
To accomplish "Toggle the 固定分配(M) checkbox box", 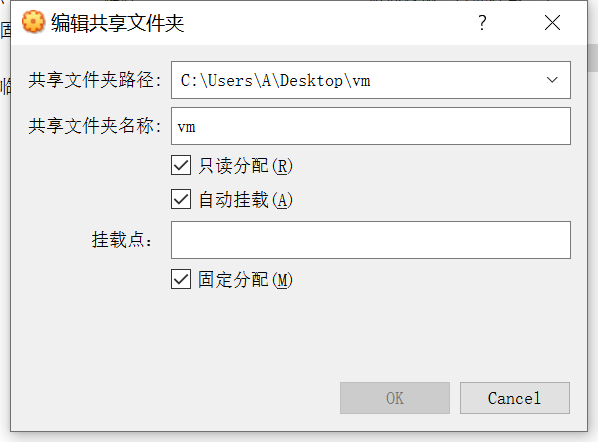I will 181,279.
